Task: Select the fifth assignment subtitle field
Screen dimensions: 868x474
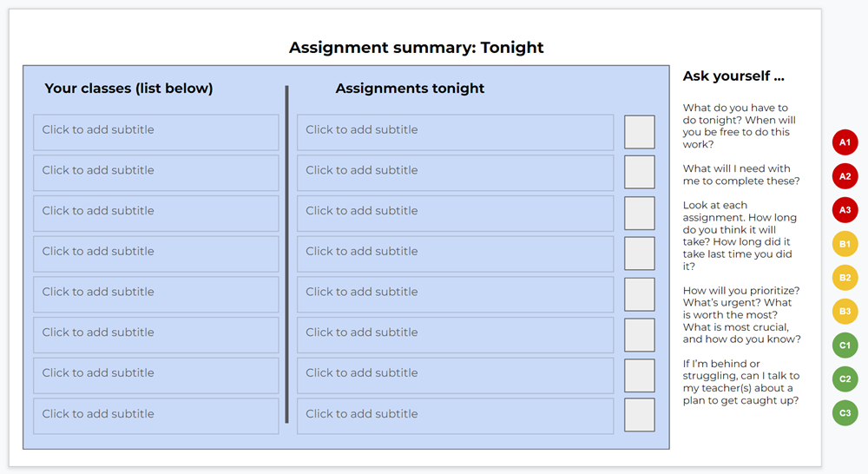Action: point(455,294)
